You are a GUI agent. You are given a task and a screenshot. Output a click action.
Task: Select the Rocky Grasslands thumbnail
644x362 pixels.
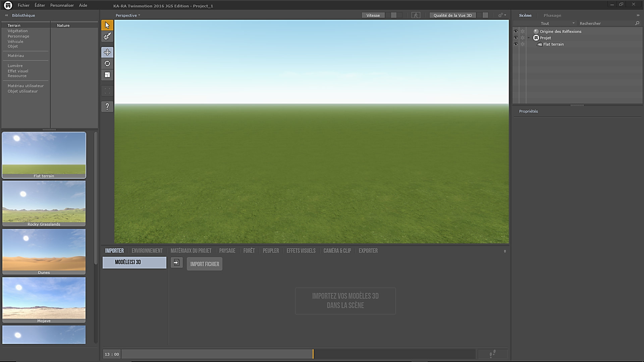click(x=44, y=203)
